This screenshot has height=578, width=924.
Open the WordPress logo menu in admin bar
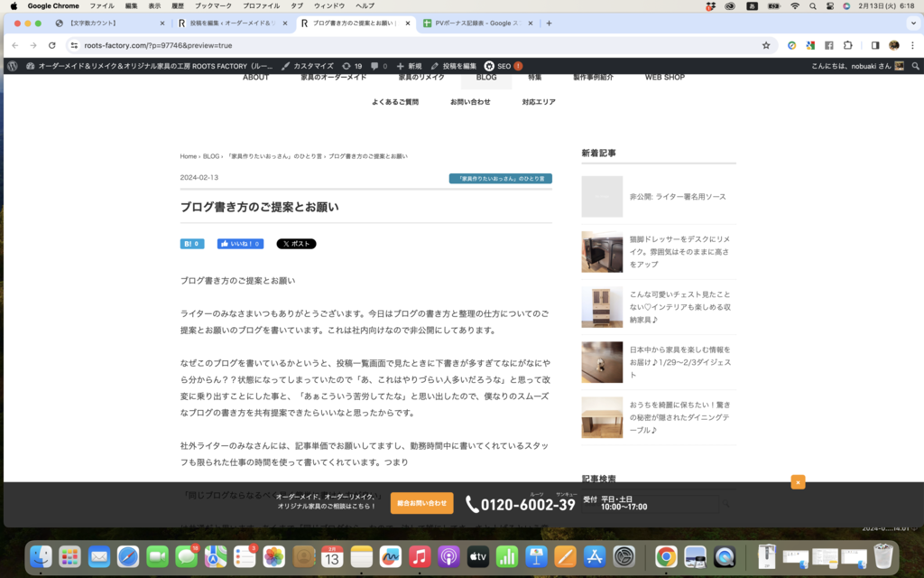(10, 65)
